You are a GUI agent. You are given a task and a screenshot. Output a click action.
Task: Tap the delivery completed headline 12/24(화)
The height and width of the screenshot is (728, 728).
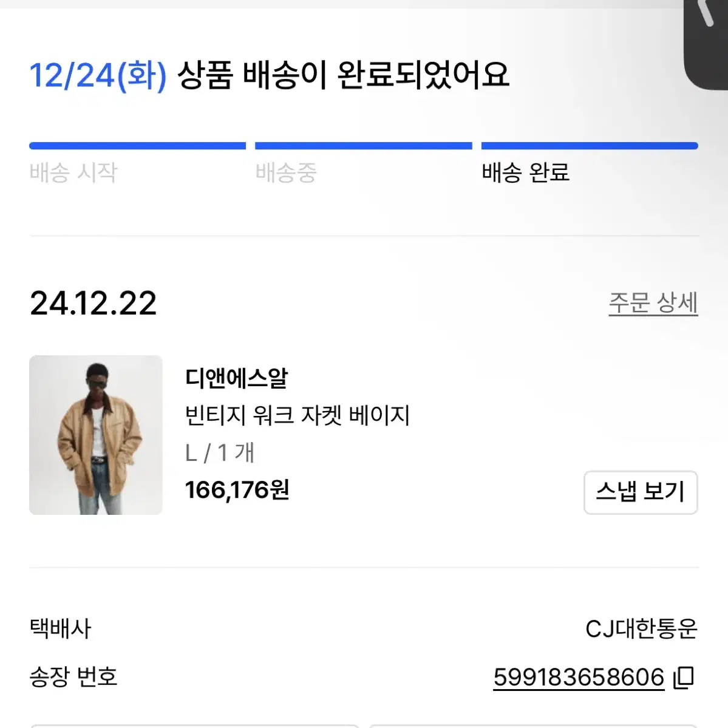(98, 75)
